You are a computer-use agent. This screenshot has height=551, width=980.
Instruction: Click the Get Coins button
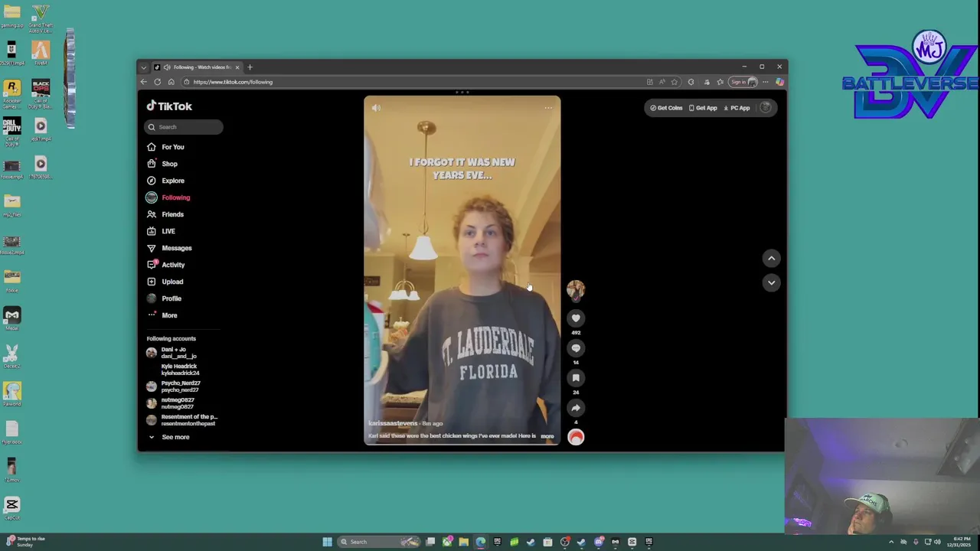[666, 108]
